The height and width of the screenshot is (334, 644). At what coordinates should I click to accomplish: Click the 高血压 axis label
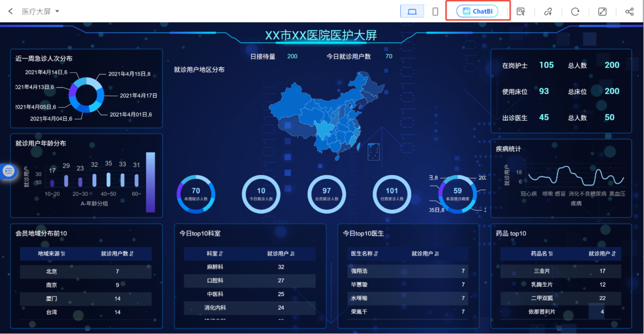[617, 194]
